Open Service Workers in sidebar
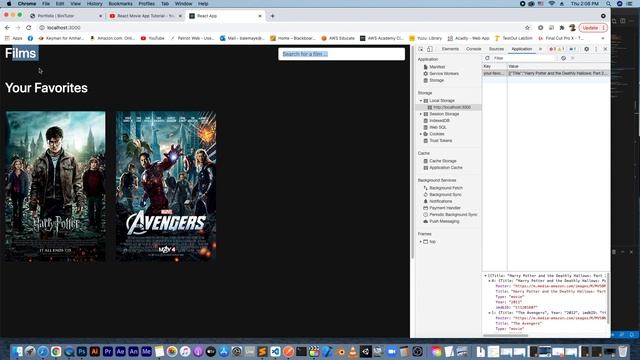Image resolution: width=640 pixels, height=360 pixels. pos(444,73)
